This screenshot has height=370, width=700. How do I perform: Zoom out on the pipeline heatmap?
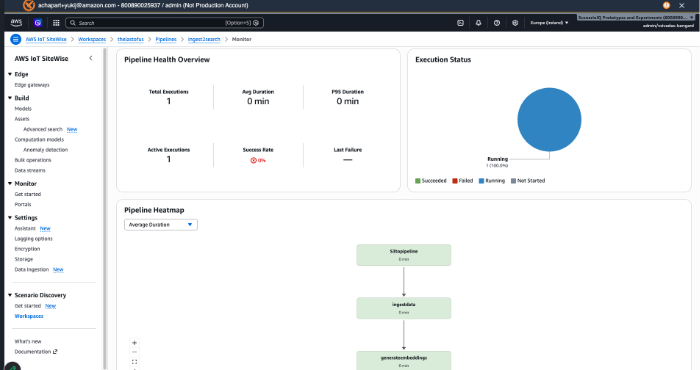click(x=134, y=352)
